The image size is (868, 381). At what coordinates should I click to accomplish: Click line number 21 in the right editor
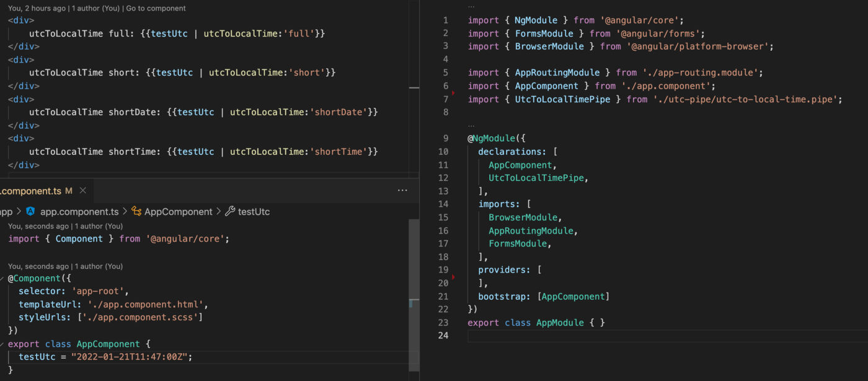(x=443, y=296)
